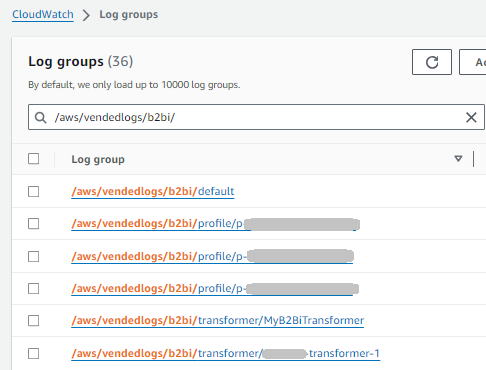Click the Log groups breadcrumb text
Viewport: 486px width, 370px height.
click(129, 15)
